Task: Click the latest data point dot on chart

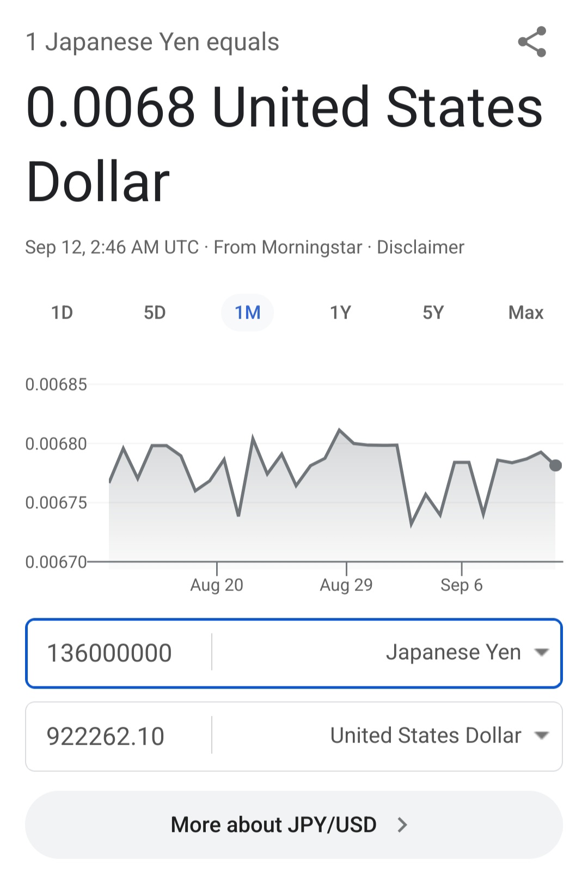Action: [x=555, y=465]
